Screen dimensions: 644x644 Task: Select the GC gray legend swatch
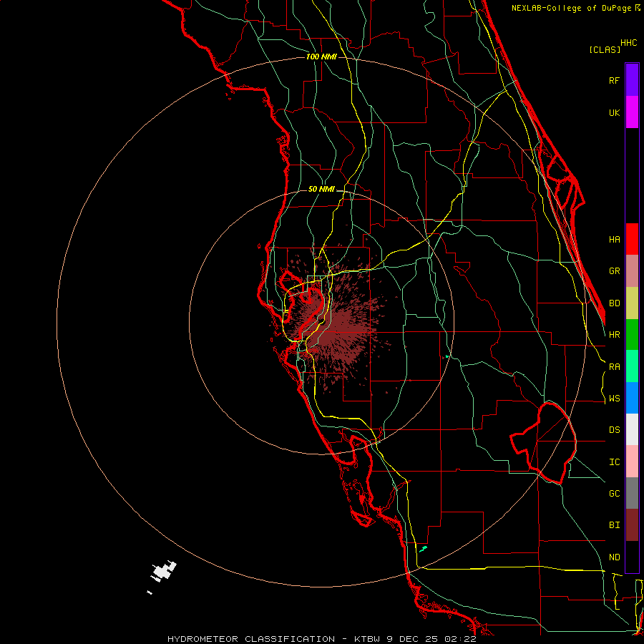click(x=632, y=493)
